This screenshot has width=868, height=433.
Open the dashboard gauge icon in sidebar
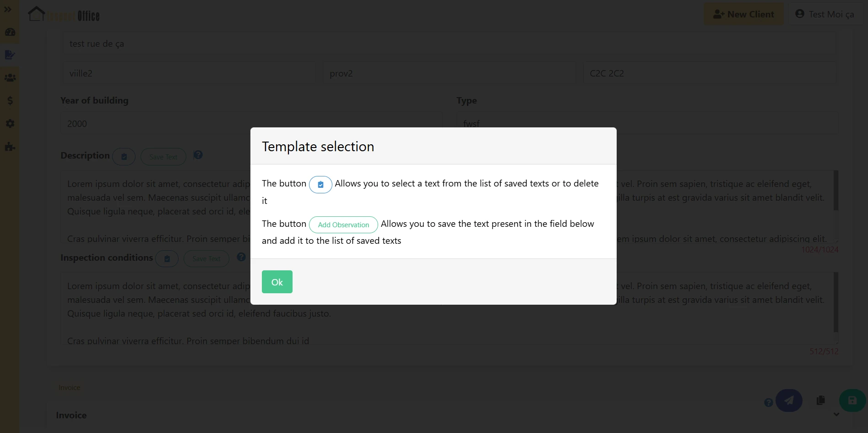tap(10, 32)
